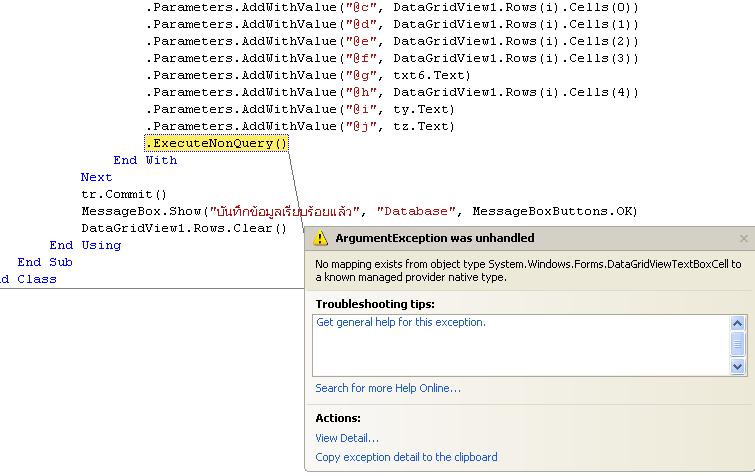Image resolution: width=755 pixels, height=476 pixels.
Task: Click the "End With" keyword line
Action: [145, 160]
